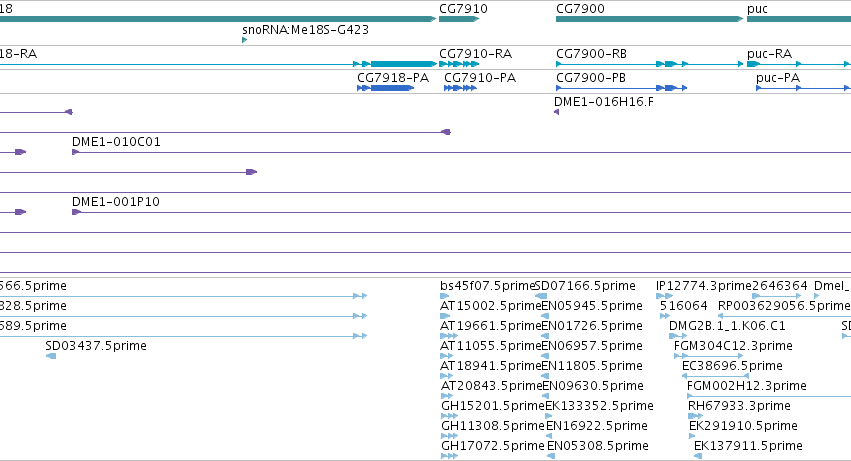Select the SD03437.5prime arrow marker
Image resolution: width=851 pixels, height=461 pixels.
coord(51,356)
